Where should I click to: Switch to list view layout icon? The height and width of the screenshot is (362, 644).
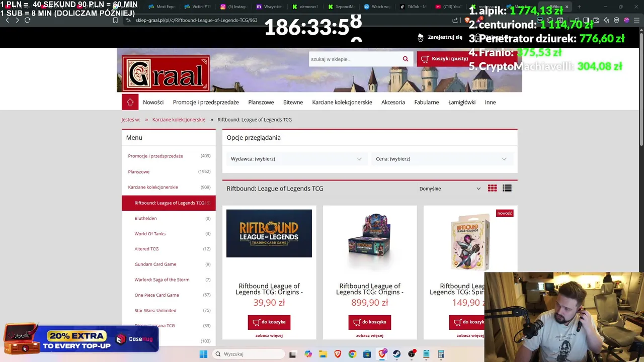point(507,188)
